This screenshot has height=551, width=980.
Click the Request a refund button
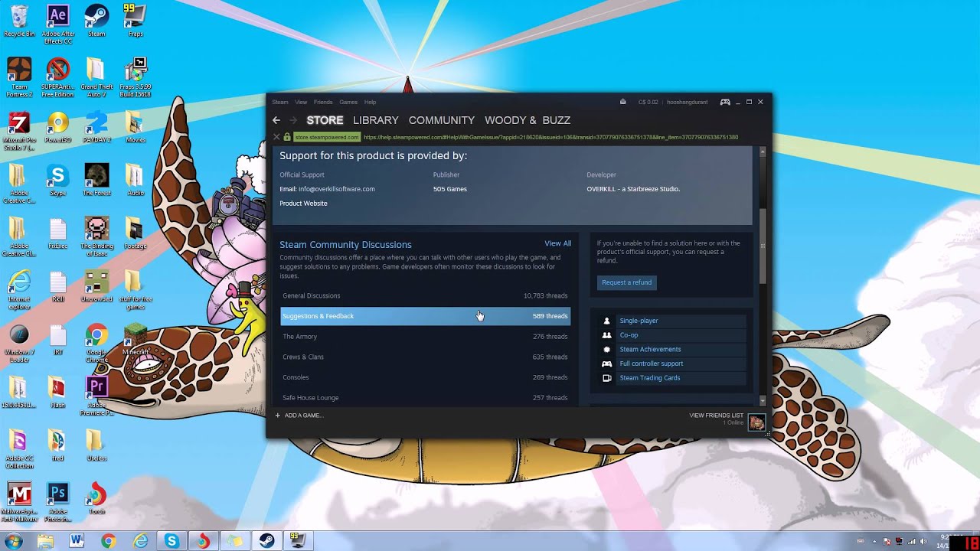[626, 282]
